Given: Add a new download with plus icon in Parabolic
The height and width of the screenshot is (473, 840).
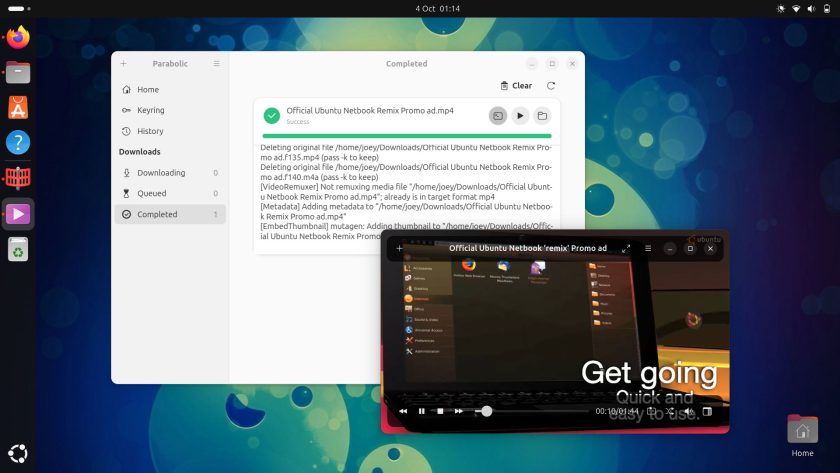Looking at the screenshot, I should [124, 63].
